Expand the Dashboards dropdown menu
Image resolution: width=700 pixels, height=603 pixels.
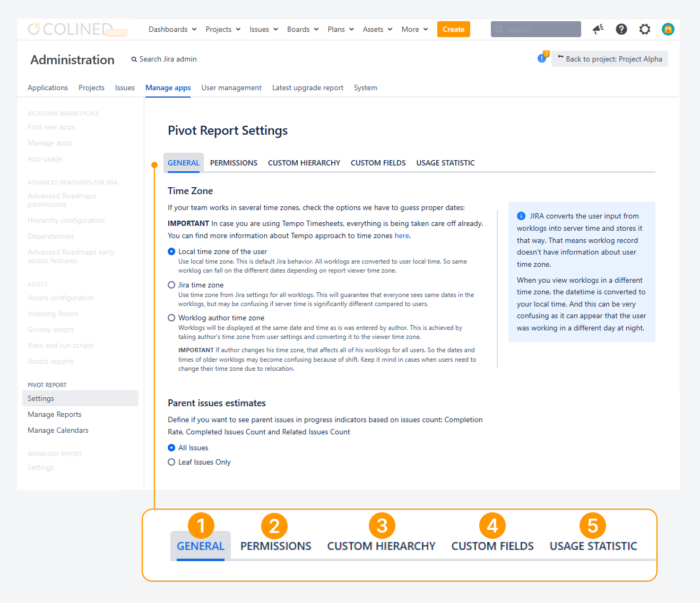172,29
